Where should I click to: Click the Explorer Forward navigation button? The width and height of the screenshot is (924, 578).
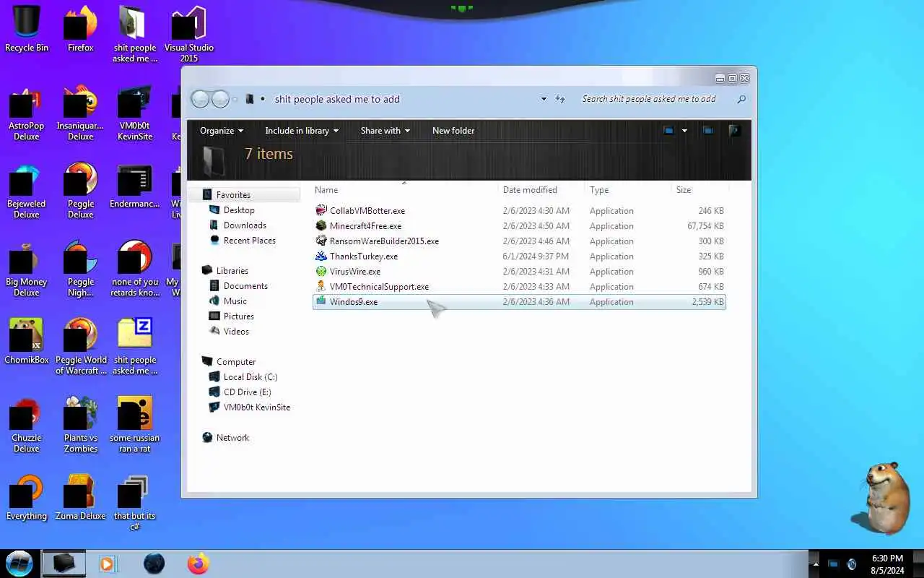tap(220, 99)
